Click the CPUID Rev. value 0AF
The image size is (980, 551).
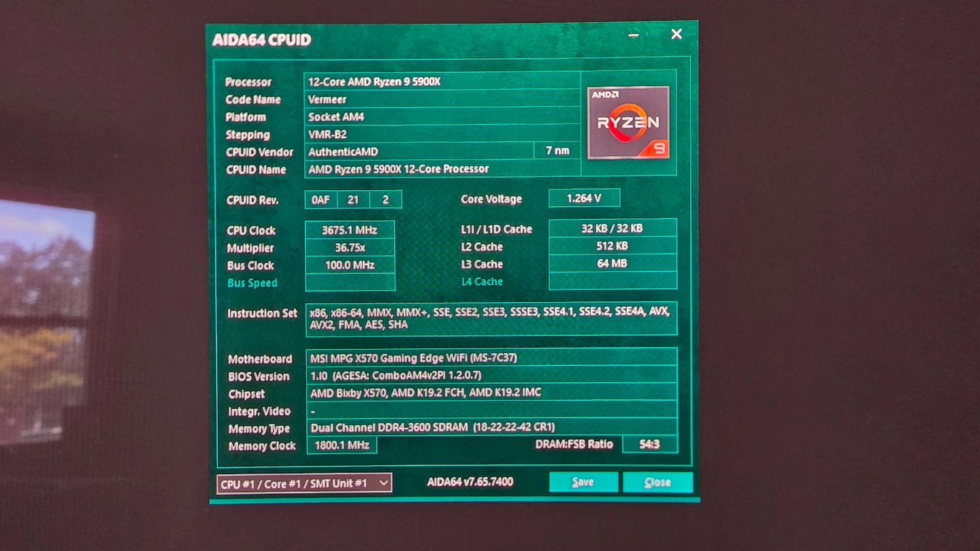pyautogui.click(x=321, y=199)
